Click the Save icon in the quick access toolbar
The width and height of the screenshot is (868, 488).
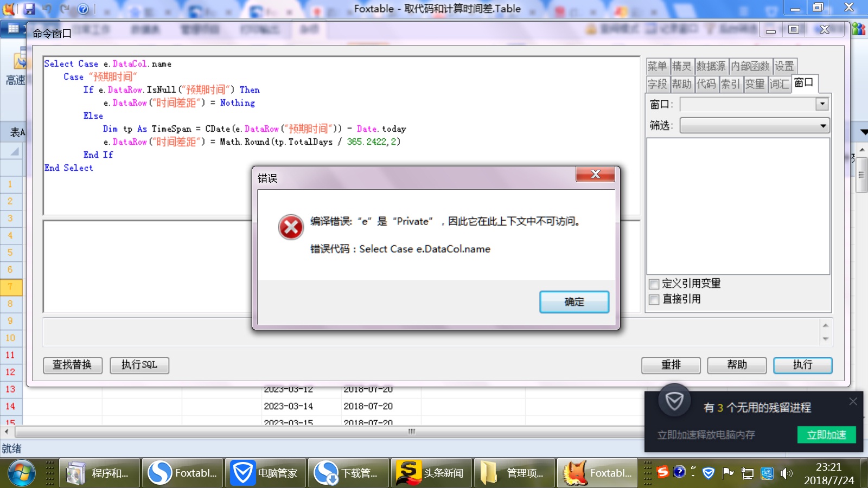click(x=29, y=9)
